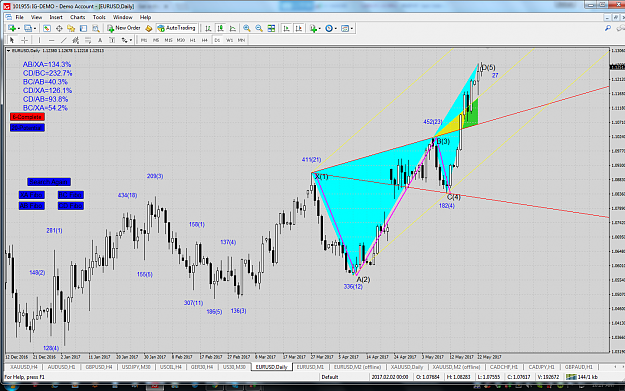Open the Insert menu

[56, 17]
